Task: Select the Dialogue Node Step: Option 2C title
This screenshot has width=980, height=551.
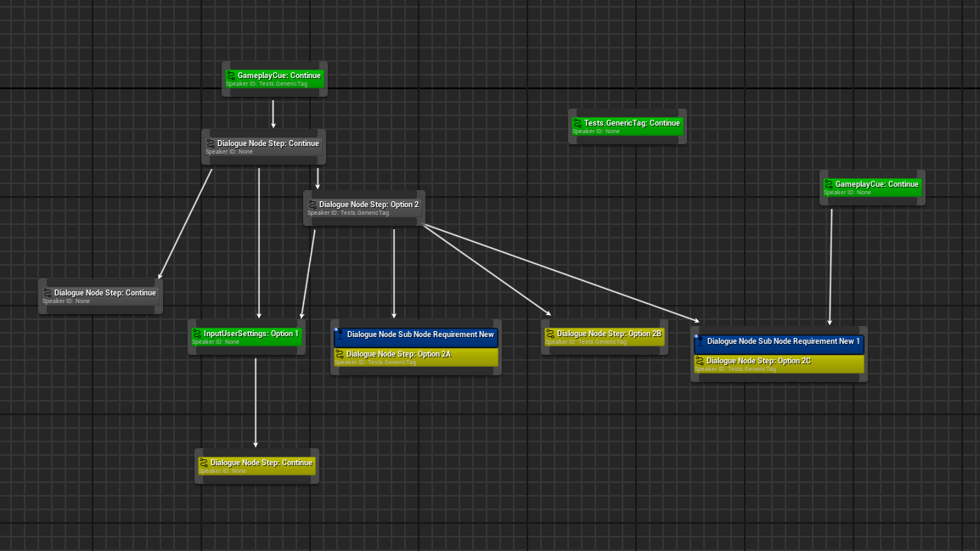Action: coord(758,361)
